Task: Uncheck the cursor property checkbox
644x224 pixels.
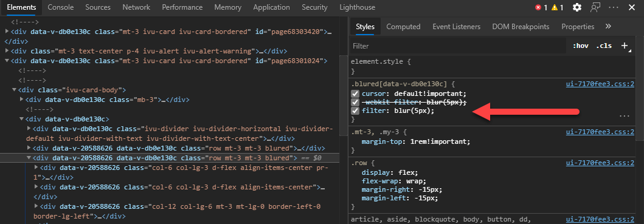Action: (x=355, y=93)
